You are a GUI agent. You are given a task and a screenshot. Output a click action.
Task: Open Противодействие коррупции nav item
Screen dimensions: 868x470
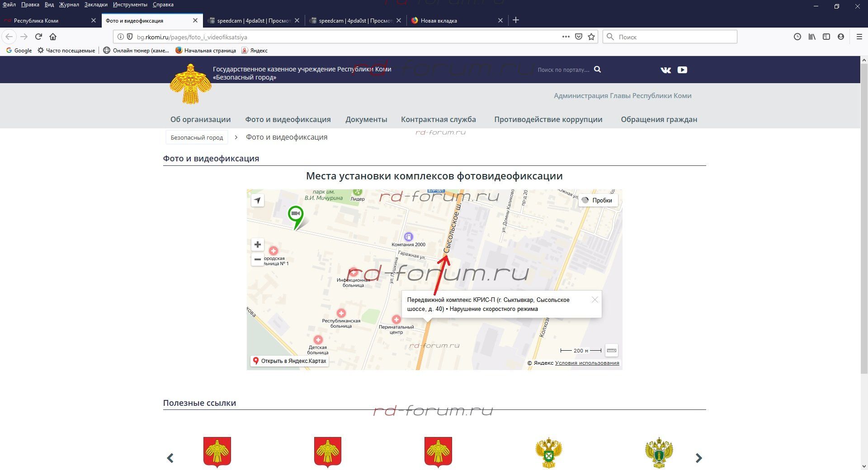click(x=548, y=119)
